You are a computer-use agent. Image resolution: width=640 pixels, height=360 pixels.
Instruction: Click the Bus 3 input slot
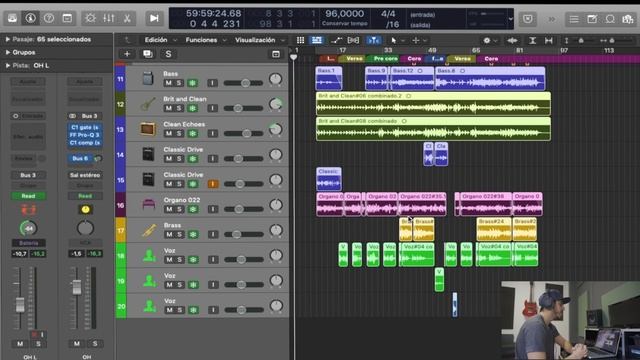[x=85, y=116]
